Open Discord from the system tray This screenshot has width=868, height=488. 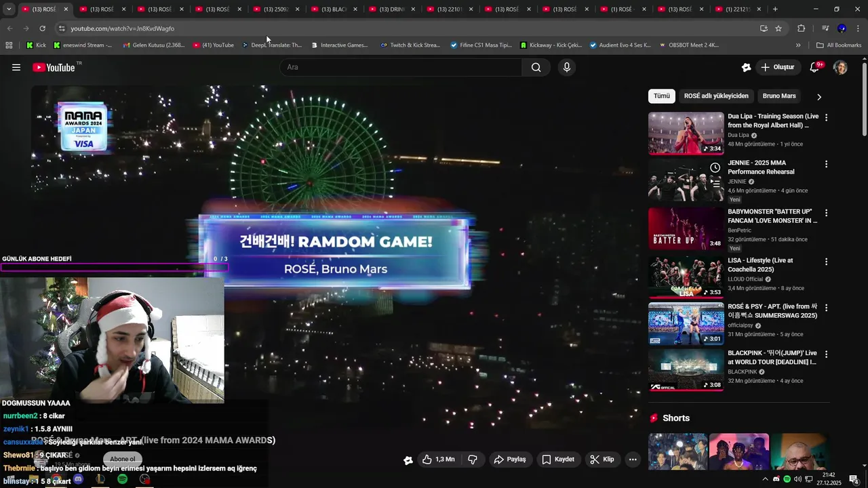point(776,479)
